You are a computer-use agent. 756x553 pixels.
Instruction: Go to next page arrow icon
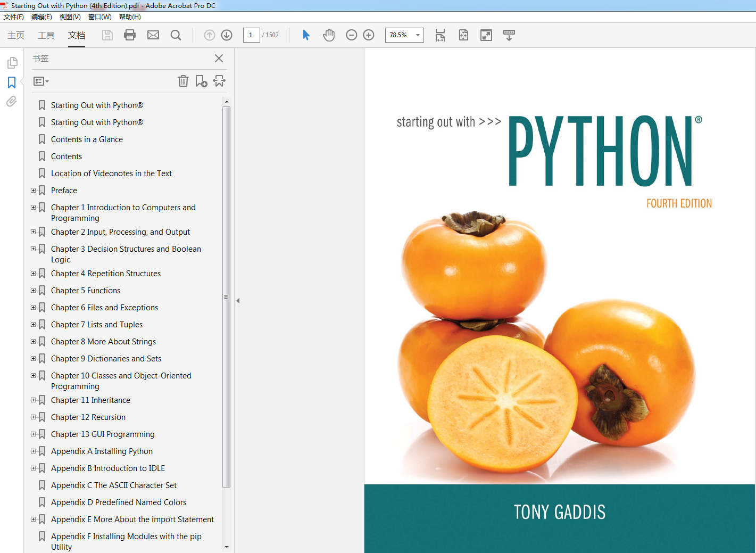pos(227,35)
